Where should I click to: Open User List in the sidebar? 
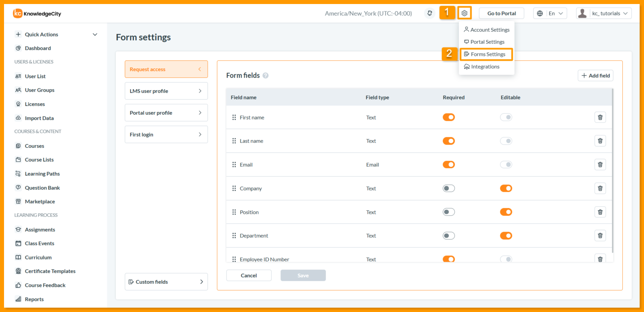(x=35, y=76)
